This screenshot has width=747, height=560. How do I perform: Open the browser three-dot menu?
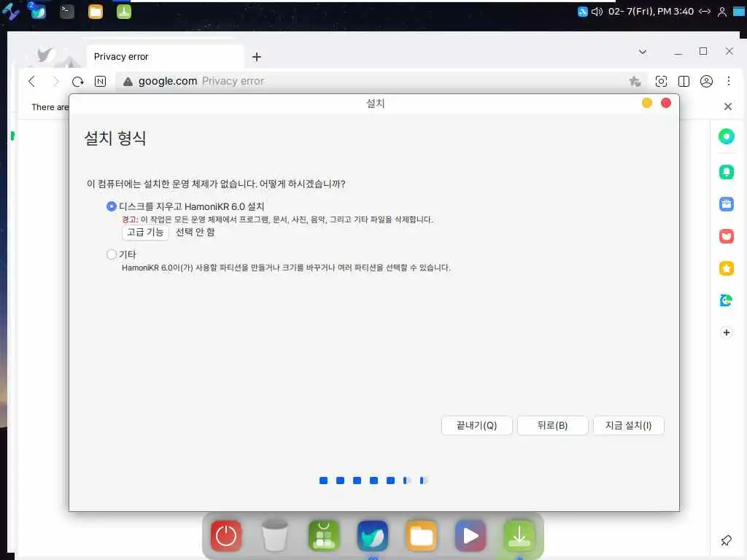coord(729,82)
